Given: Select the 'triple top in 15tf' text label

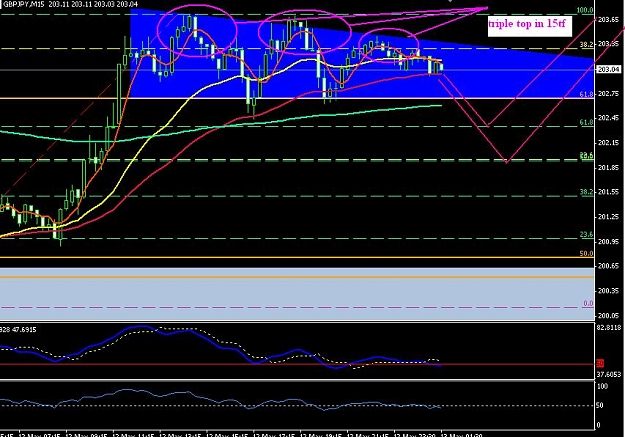Looking at the screenshot, I should tap(527, 24).
